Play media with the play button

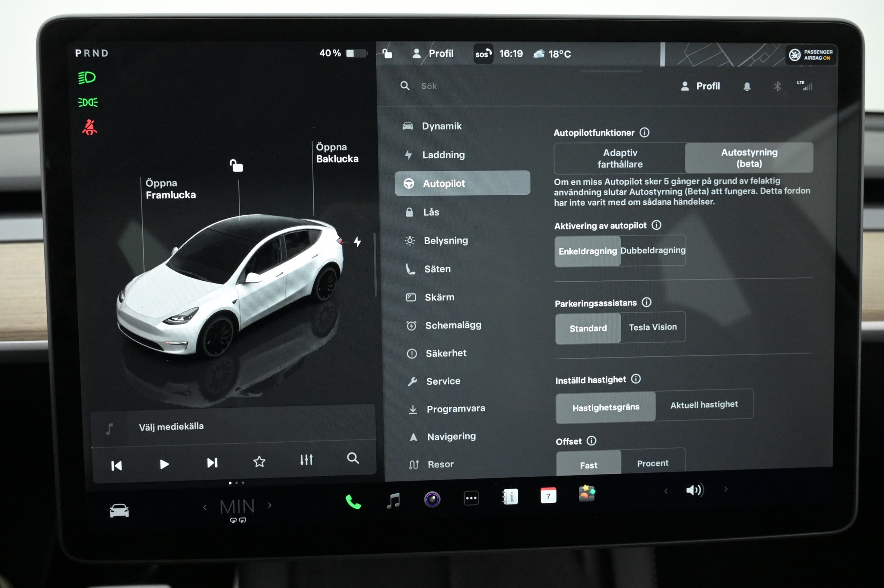click(164, 464)
